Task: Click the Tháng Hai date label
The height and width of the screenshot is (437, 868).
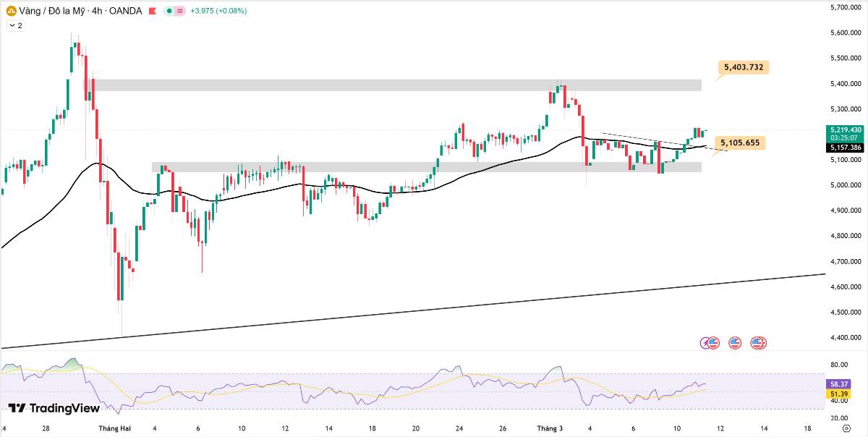Action: pyautogui.click(x=115, y=428)
